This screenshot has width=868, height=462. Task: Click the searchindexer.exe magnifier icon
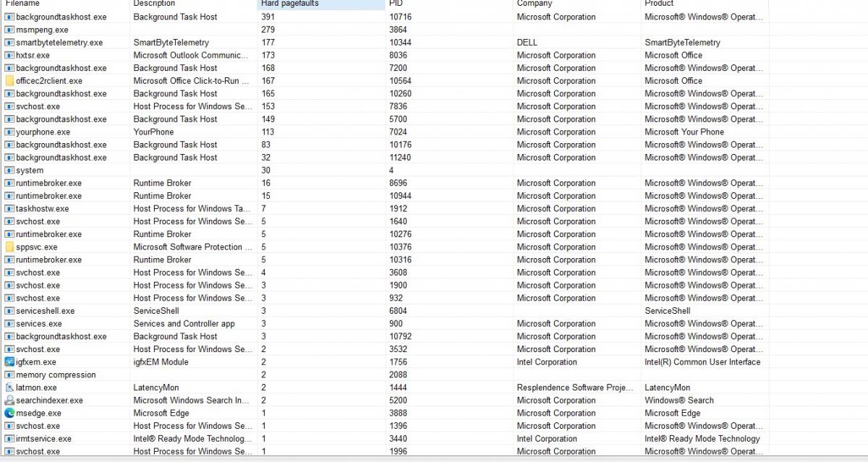pyautogui.click(x=9, y=401)
